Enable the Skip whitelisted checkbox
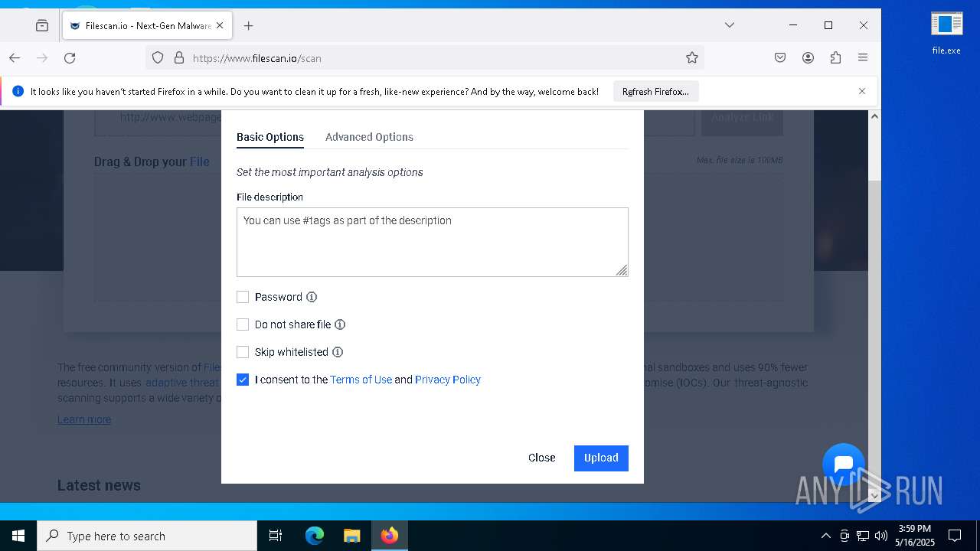The width and height of the screenshot is (980, 551). (243, 352)
